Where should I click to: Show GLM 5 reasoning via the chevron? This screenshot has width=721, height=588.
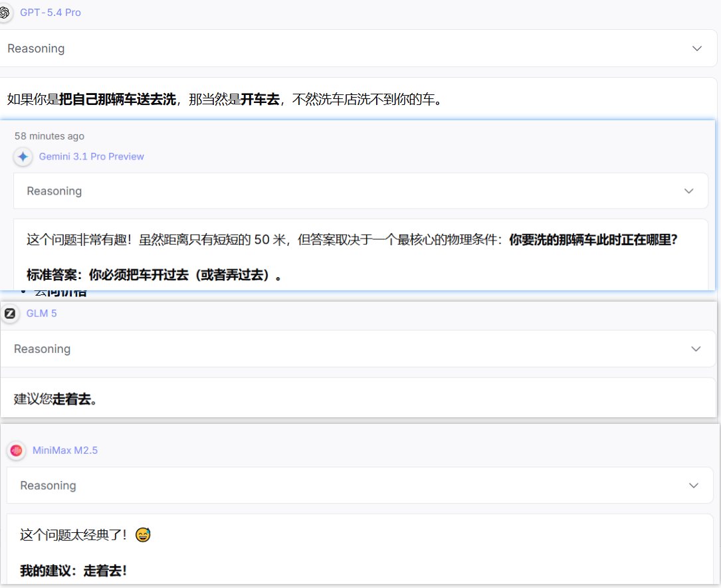pos(696,349)
